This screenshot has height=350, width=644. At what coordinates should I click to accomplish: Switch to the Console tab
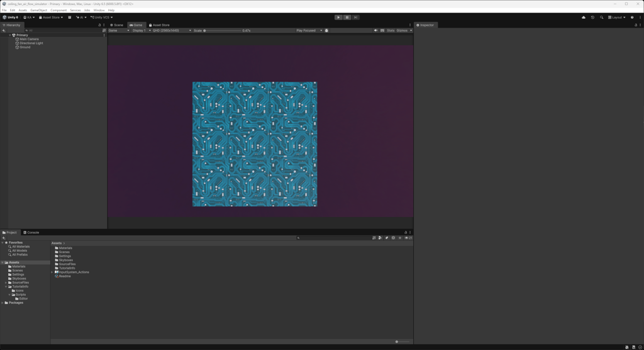[31, 232]
